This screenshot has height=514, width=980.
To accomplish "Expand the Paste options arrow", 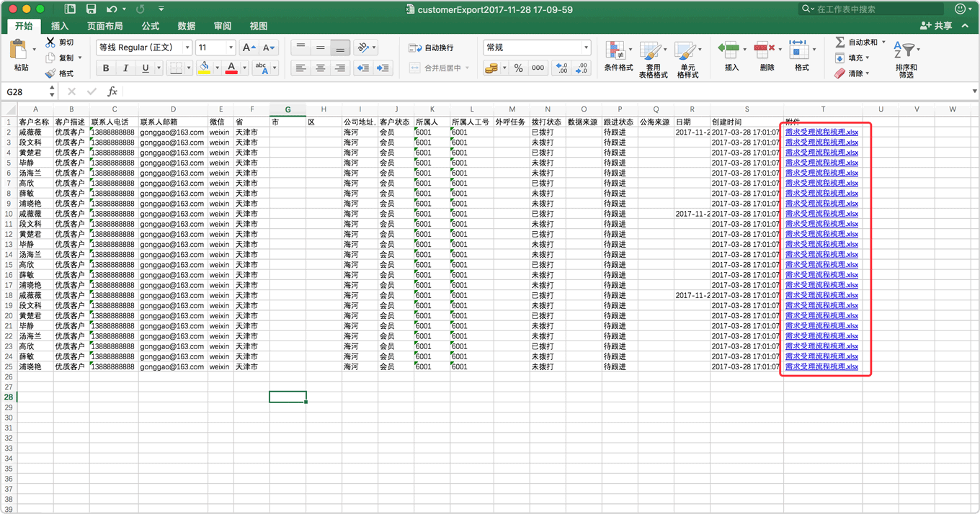I will tap(35, 50).
